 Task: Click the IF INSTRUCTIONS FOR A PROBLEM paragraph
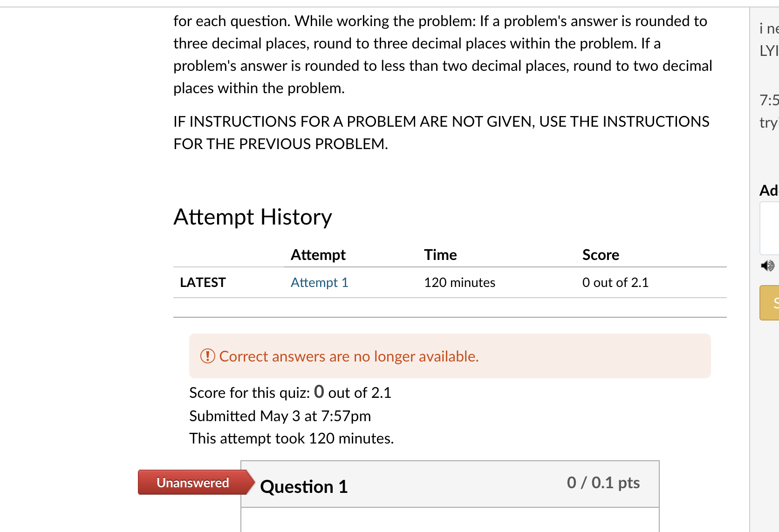click(441, 133)
